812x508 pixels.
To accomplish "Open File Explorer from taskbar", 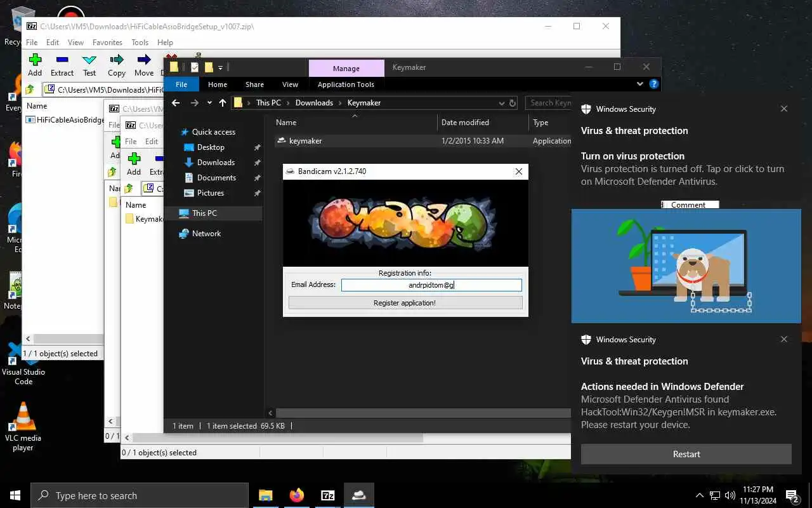I will point(265,495).
